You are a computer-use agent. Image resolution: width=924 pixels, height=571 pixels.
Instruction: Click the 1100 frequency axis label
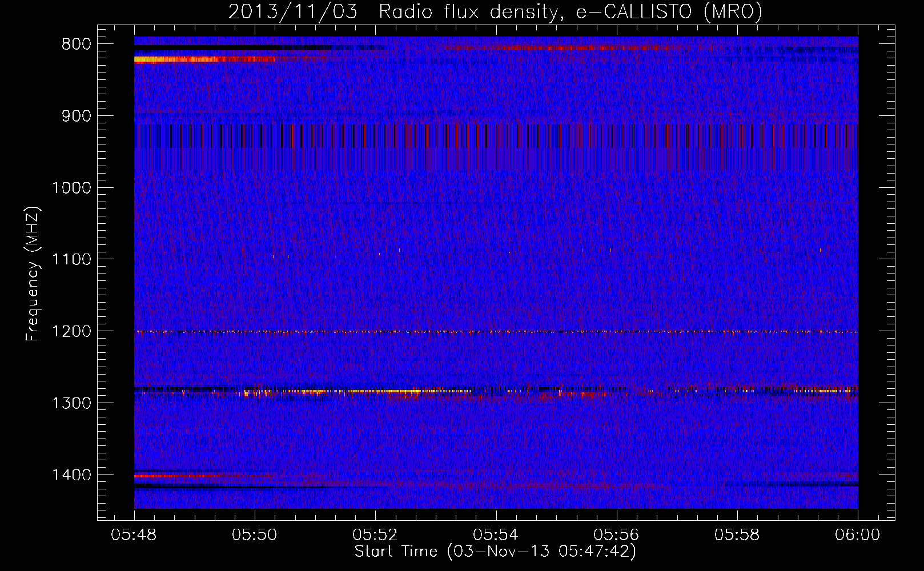point(71,259)
